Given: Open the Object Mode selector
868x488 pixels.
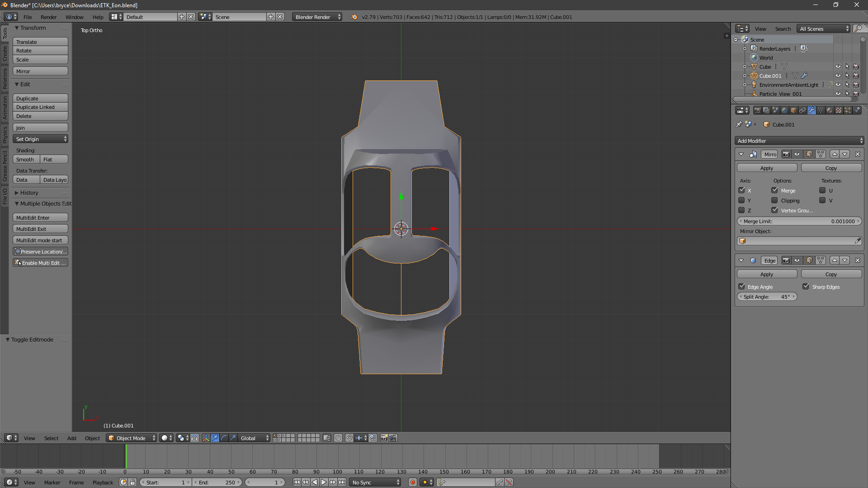Looking at the screenshot, I should pyautogui.click(x=131, y=438).
